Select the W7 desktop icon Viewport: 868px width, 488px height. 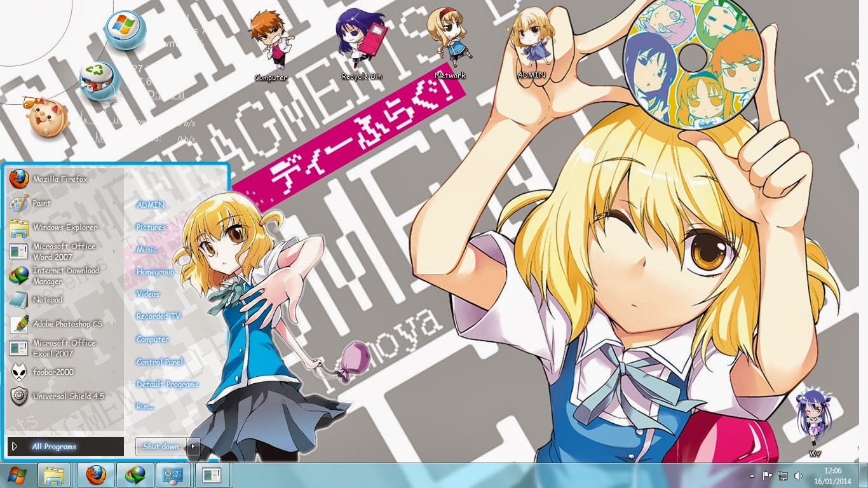tap(815, 421)
